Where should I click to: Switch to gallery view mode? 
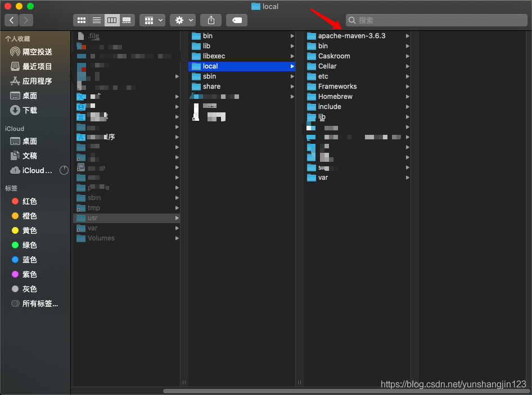tap(127, 20)
